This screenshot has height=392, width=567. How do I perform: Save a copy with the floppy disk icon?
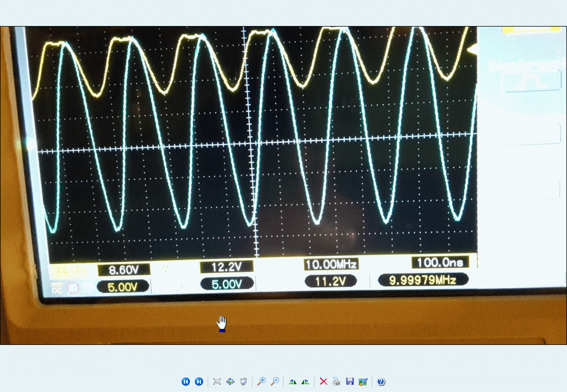pyautogui.click(x=349, y=381)
